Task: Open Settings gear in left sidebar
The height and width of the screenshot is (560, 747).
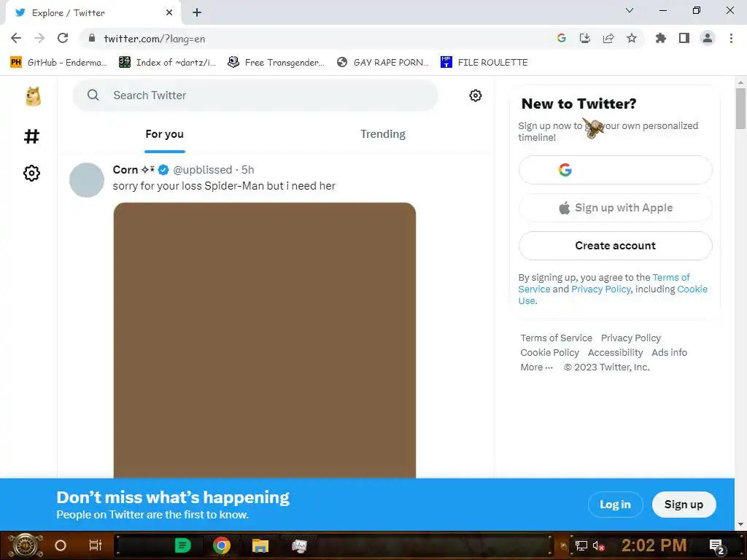Action: (31, 173)
